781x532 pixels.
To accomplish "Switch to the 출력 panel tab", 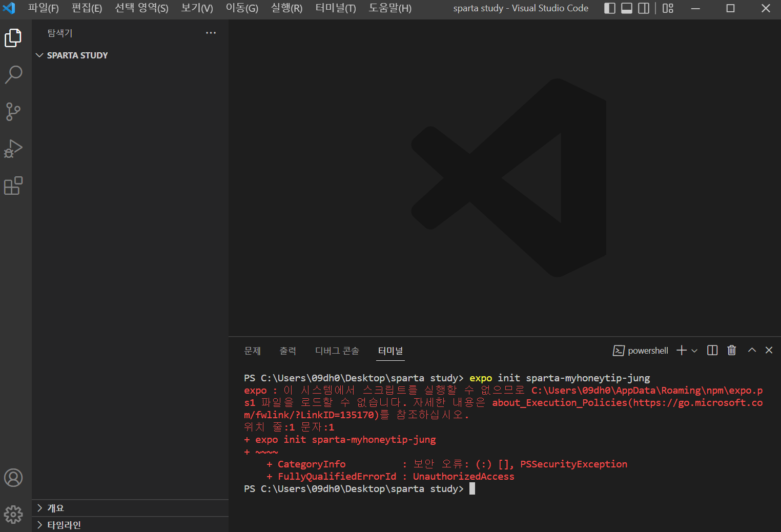I will (288, 351).
